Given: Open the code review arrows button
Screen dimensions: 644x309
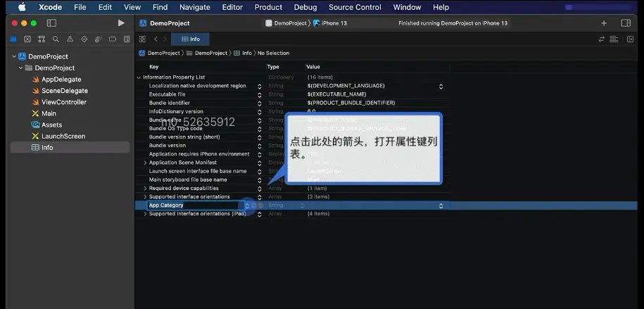Looking at the screenshot, I should tap(602, 39).
